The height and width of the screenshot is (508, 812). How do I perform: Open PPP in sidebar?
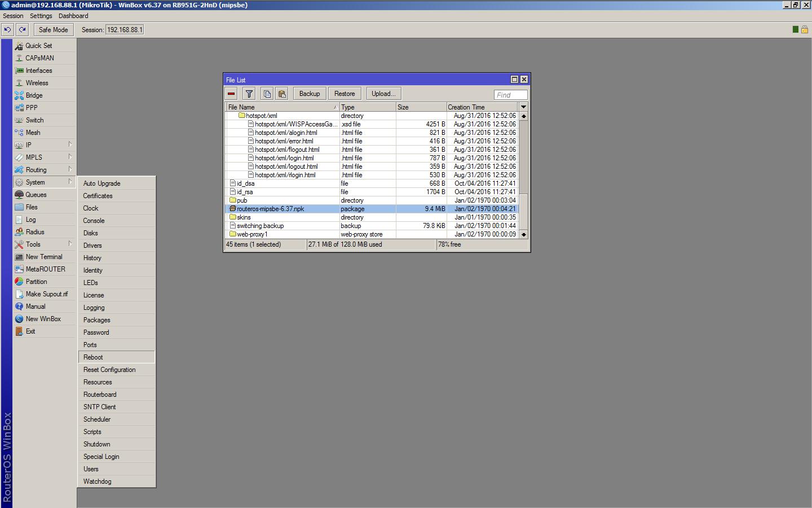45,108
